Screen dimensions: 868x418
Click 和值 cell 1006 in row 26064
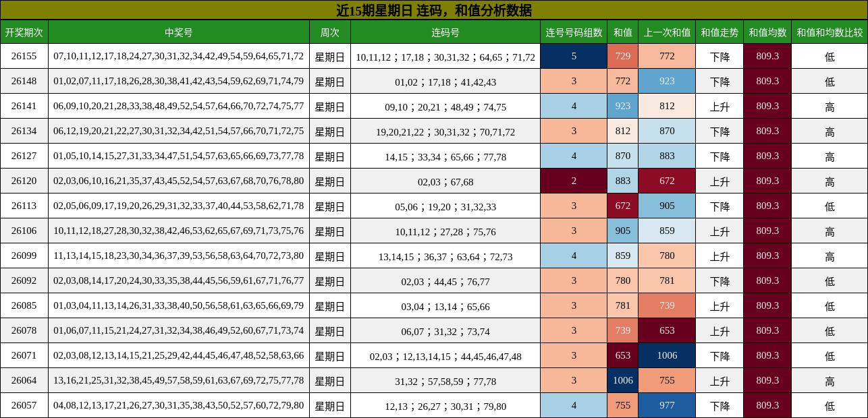pyautogui.click(x=623, y=381)
